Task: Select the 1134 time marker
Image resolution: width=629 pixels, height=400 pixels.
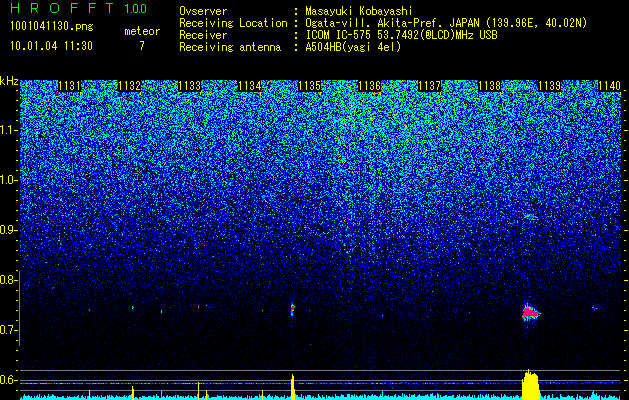Action: coord(250,86)
